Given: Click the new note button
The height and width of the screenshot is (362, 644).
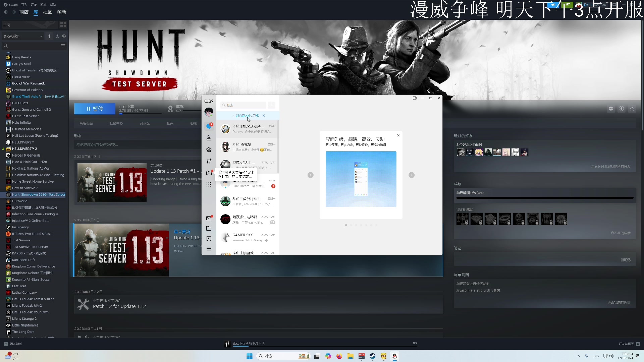Looking at the screenshot, I should (625, 260).
